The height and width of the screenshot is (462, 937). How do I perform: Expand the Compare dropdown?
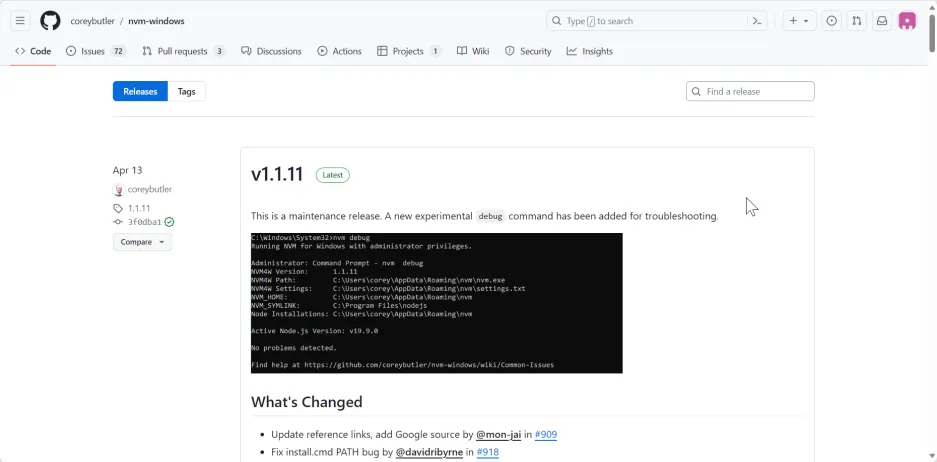[x=142, y=242]
